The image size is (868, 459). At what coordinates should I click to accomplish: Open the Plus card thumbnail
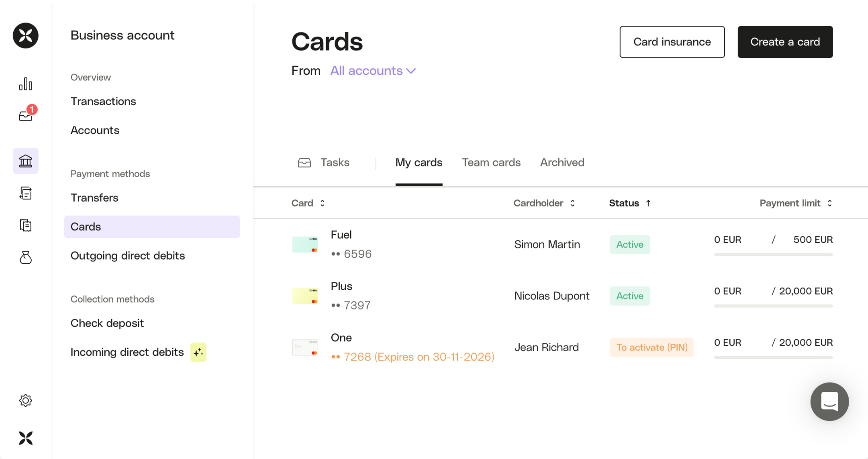pos(305,296)
